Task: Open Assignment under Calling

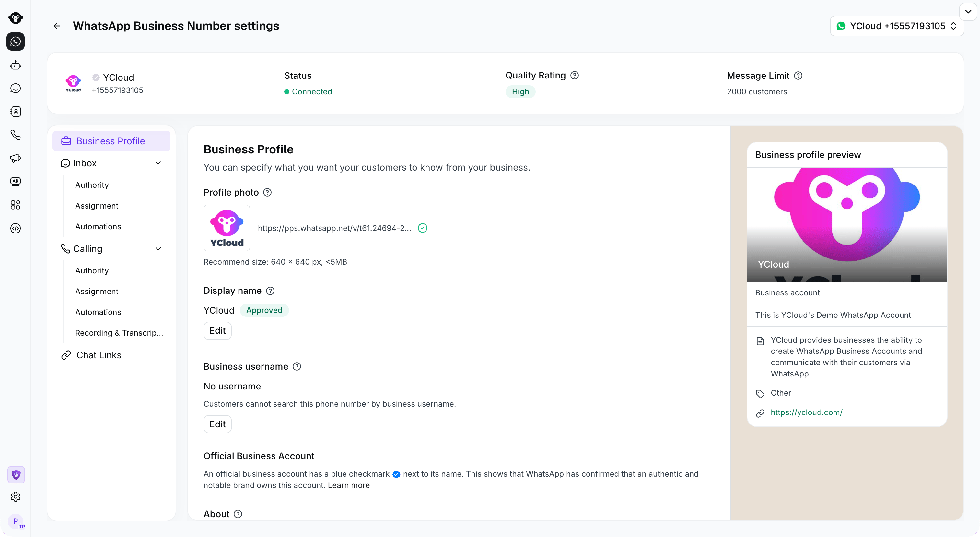Action: (x=97, y=292)
